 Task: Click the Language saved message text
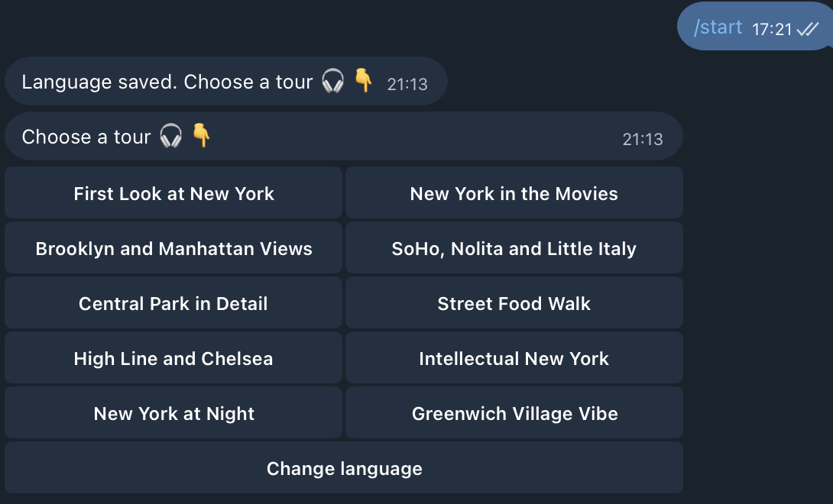[x=167, y=82]
